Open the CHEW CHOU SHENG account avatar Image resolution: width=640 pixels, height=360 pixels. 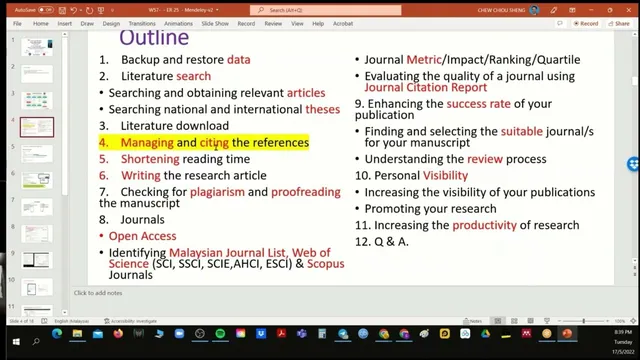point(534,10)
